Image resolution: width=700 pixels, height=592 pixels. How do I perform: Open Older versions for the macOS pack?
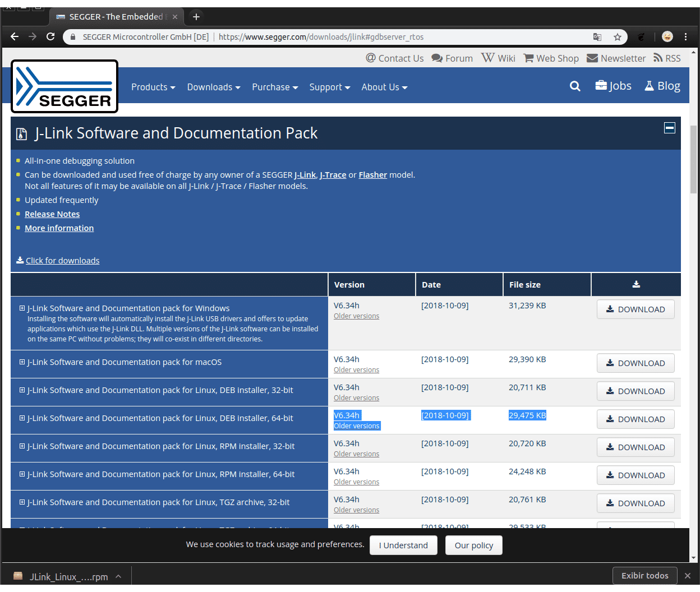pyautogui.click(x=356, y=370)
